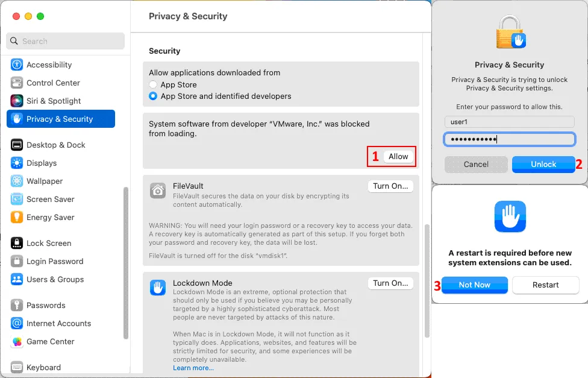Click the Game Center icon

click(17, 342)
